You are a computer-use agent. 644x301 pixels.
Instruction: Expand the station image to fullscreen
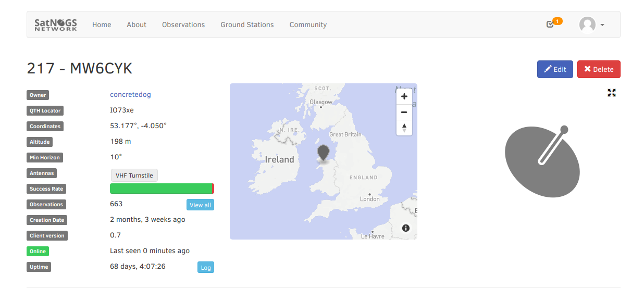612,93
